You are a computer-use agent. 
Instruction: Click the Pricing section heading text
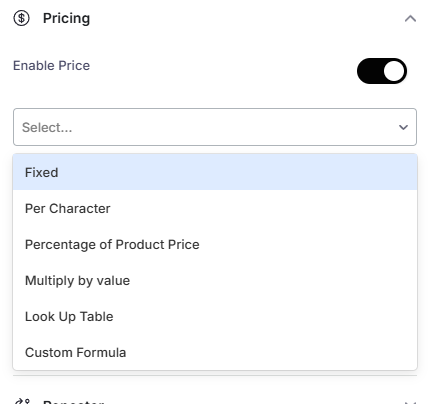pyautogui.click(x=66, y=18)
